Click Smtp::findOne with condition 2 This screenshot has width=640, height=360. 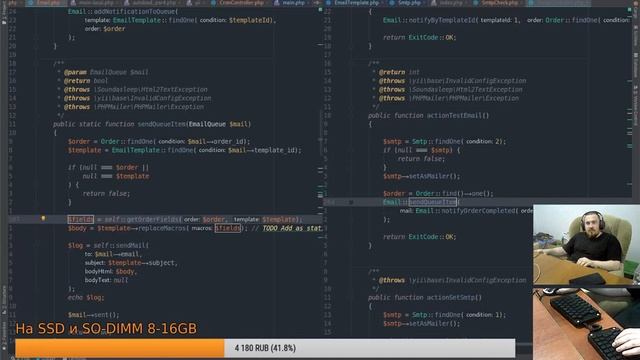[x=458, y=142]
